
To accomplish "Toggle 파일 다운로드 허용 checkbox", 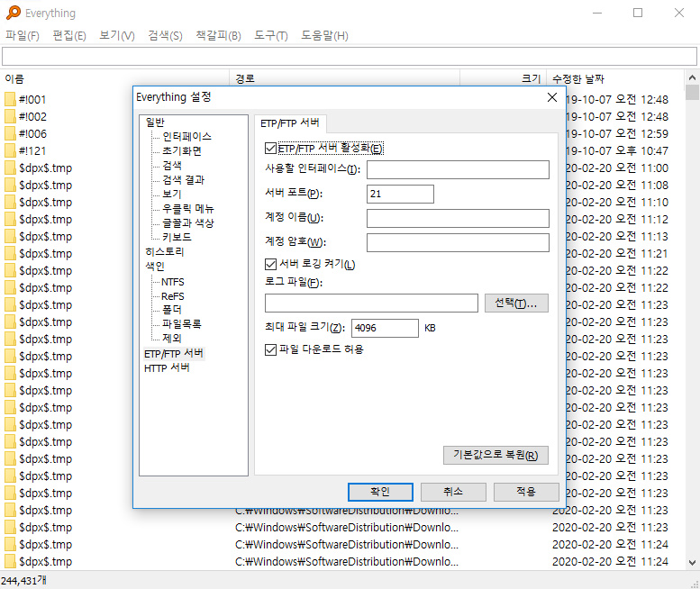I will pos(270,349).
